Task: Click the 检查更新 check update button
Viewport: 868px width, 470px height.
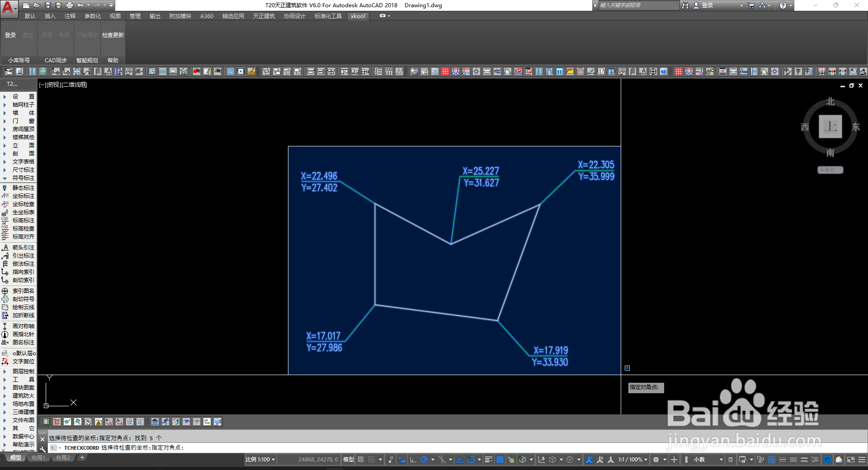Action: (113, 35)
